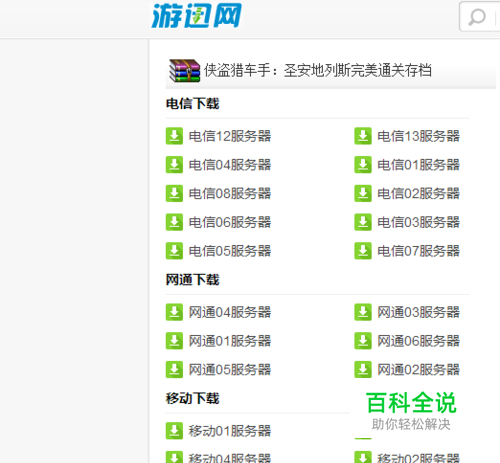Viewport: 500px width, 463px height.
Task: Select the 电信08服务器 link
Action: click(230, 193)
